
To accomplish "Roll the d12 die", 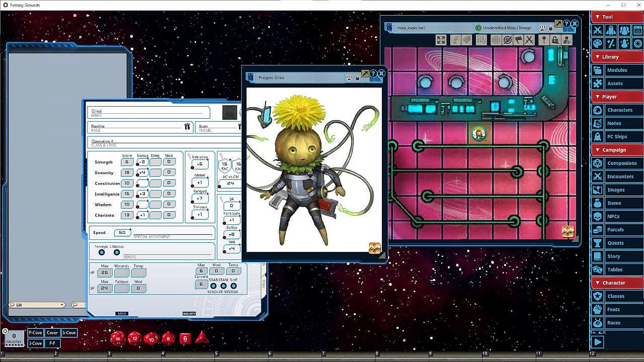I will point(134,338).
